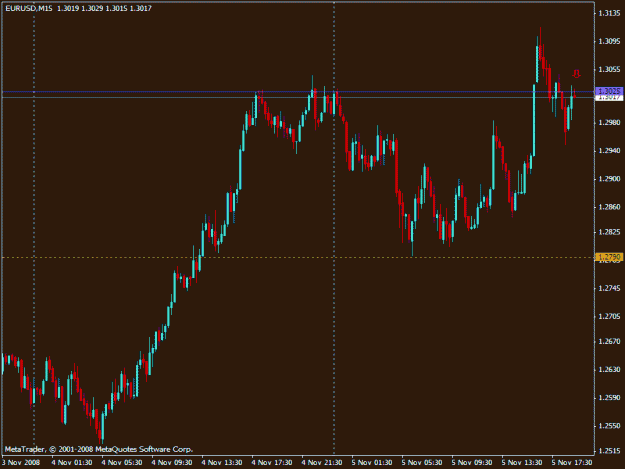Click the 4 Nov 05:30 time label

[122, 463]
